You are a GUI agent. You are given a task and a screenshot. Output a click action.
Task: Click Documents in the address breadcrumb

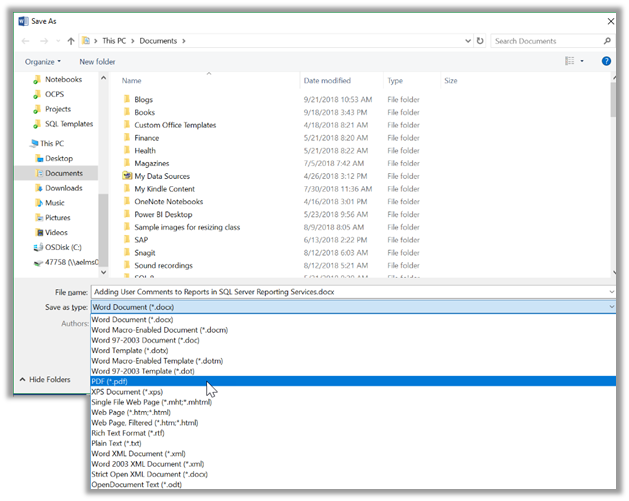157,41
